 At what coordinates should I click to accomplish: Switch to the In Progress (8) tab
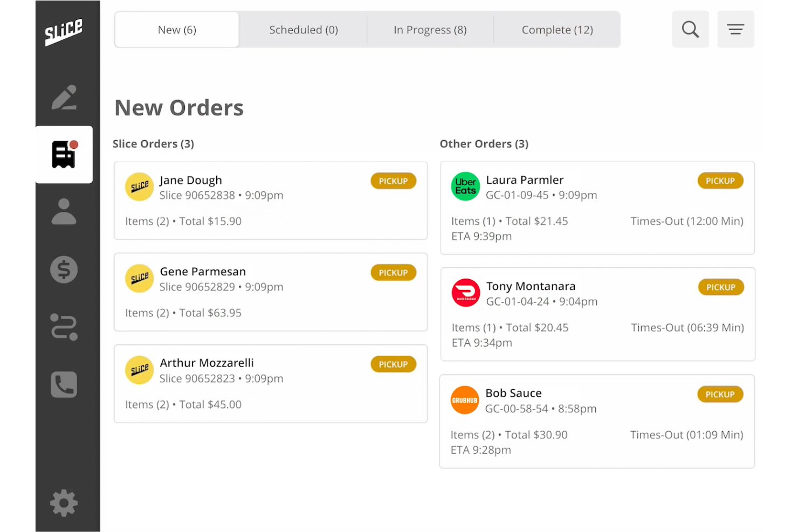pyautogui.click(x=430, y=30)
